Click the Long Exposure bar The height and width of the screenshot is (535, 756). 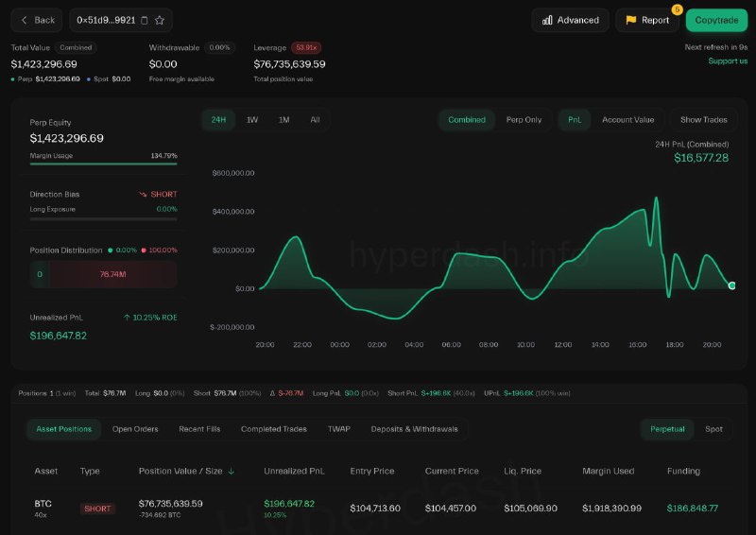tap(103, 219)
